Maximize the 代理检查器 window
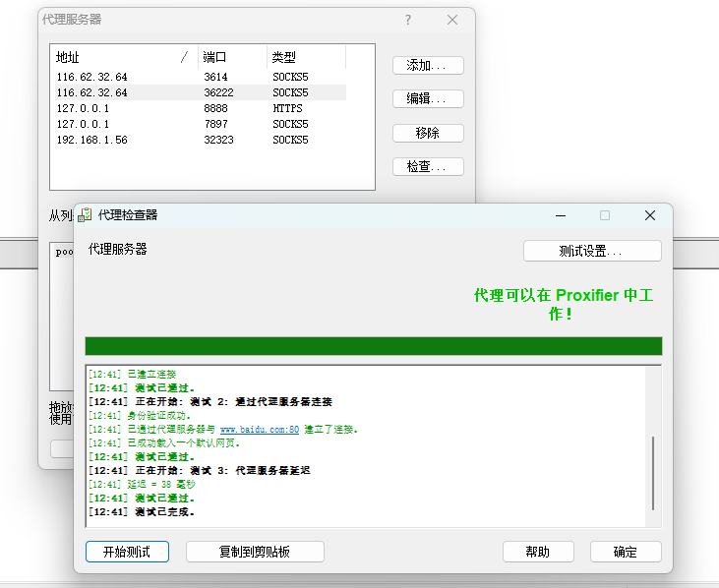Screen dimensions: 719x588 pos(605,215)
